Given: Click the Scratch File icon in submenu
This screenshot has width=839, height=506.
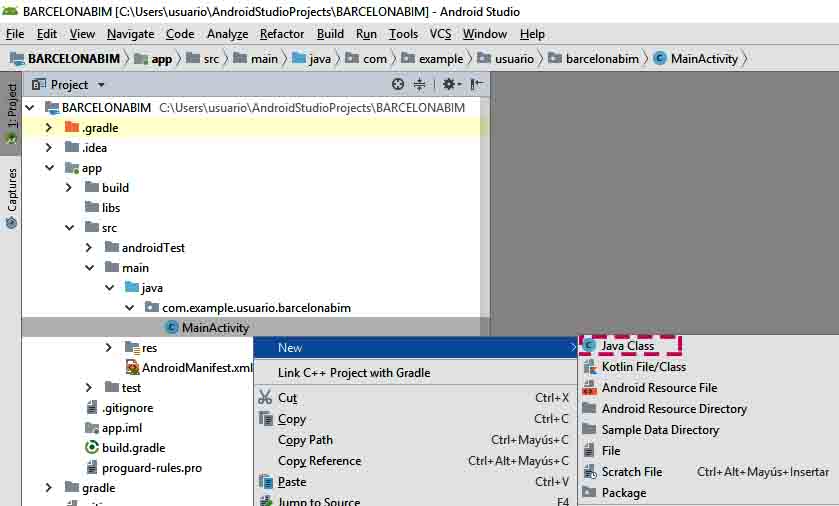Looking at the screenshot, I should coord(590,472).
